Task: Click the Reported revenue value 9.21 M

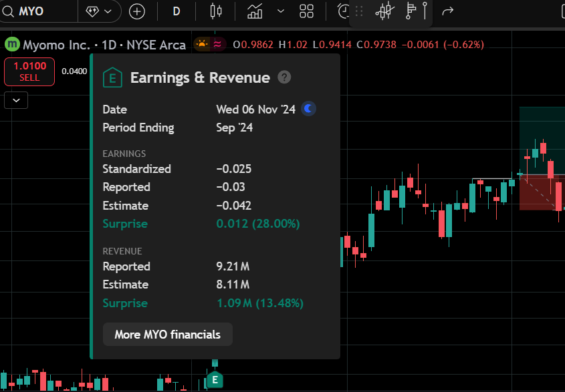Action: [x=233, y=266]
